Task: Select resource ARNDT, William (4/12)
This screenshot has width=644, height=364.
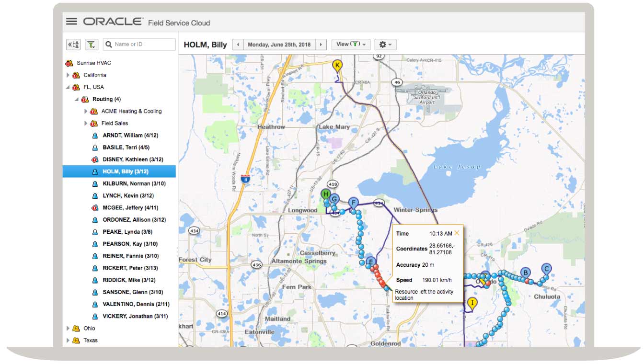Action: click(x=130, y=136)
